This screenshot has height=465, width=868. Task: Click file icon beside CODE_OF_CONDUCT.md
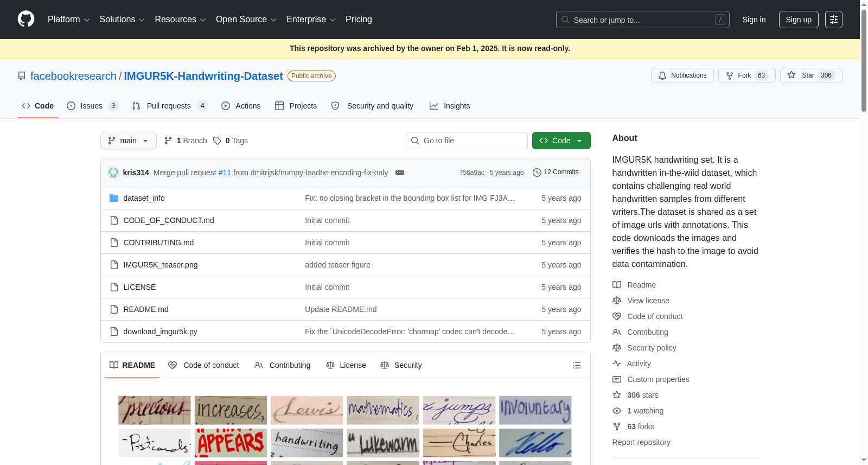[x=114, y=220]
